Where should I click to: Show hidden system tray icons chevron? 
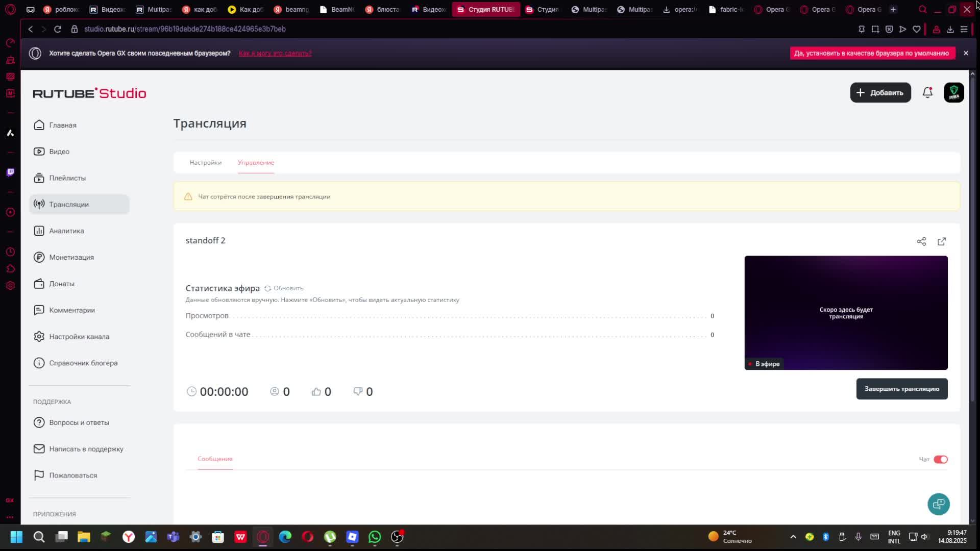pos(793,537)
